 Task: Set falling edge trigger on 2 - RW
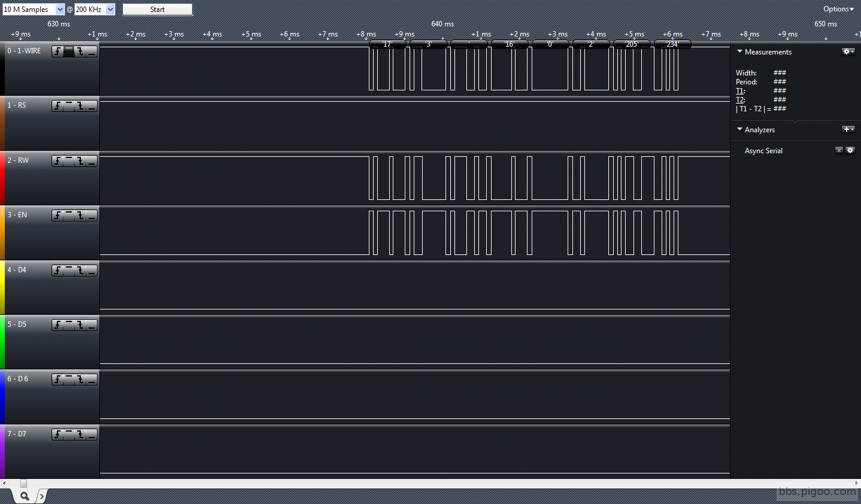click(80, 161)
